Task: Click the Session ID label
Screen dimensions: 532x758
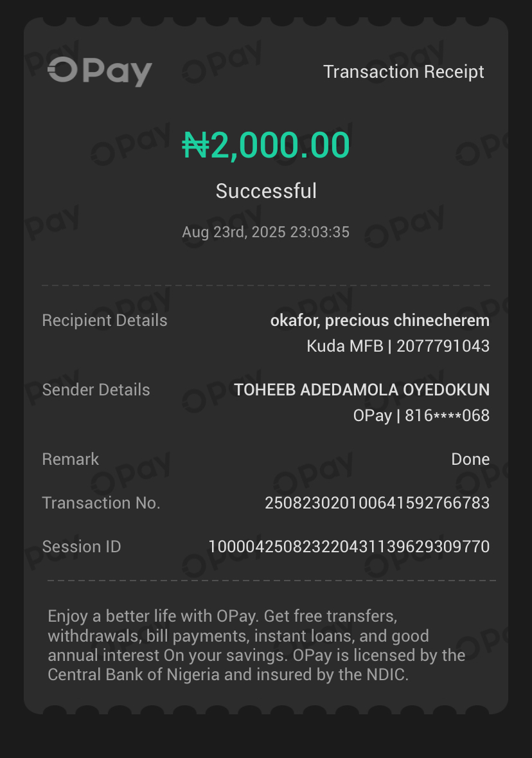Action: click(82, 547)
